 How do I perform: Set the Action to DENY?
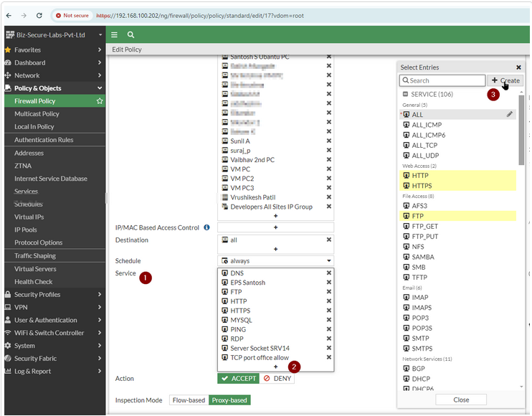point(277,378)
